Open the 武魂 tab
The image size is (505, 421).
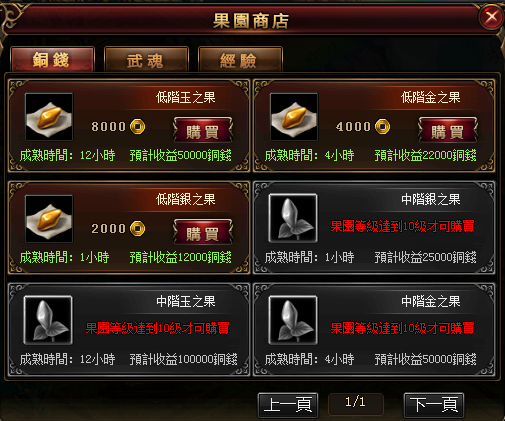point(146,59)
